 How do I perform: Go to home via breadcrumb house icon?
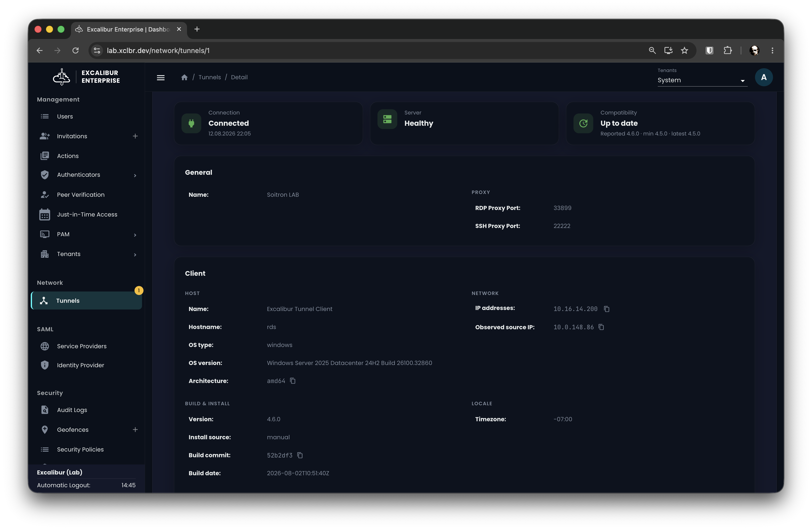pyautogui.click(x=184, y=77)
